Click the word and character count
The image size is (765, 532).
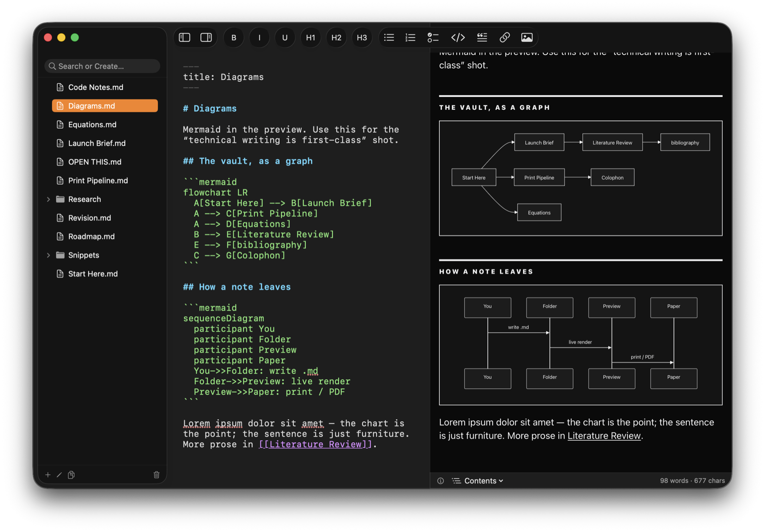[x=692, y=481]
